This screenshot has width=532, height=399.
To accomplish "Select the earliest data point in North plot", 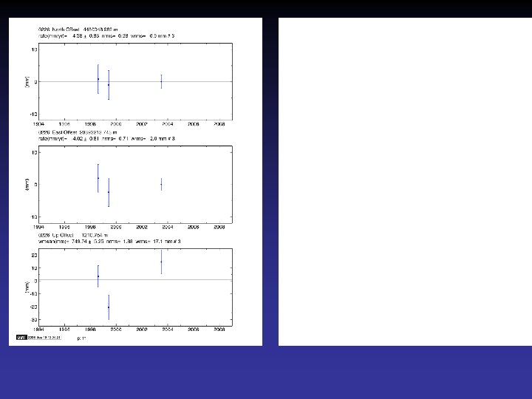I will [x=98, y=79].
